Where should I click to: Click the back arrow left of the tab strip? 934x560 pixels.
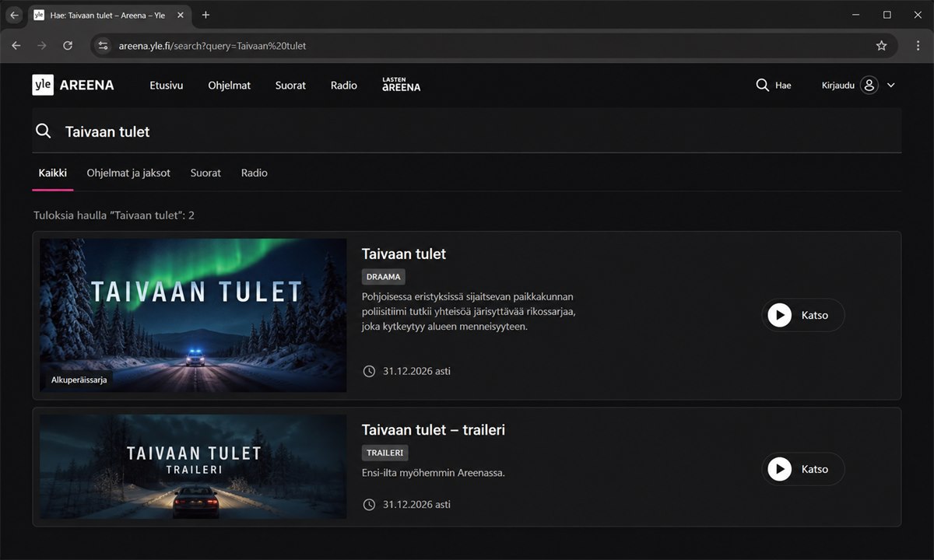[14, 15]
